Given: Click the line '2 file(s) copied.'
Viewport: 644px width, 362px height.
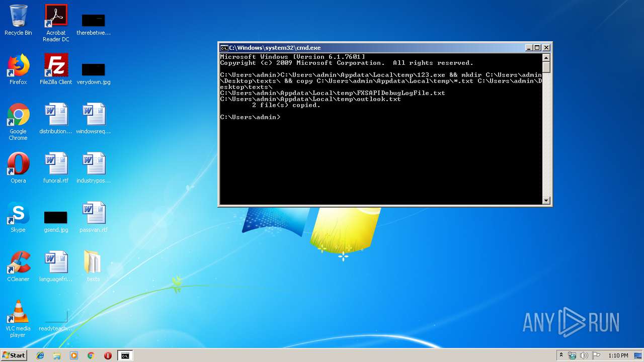Looking at the screenshot, I should pos(286,105).
